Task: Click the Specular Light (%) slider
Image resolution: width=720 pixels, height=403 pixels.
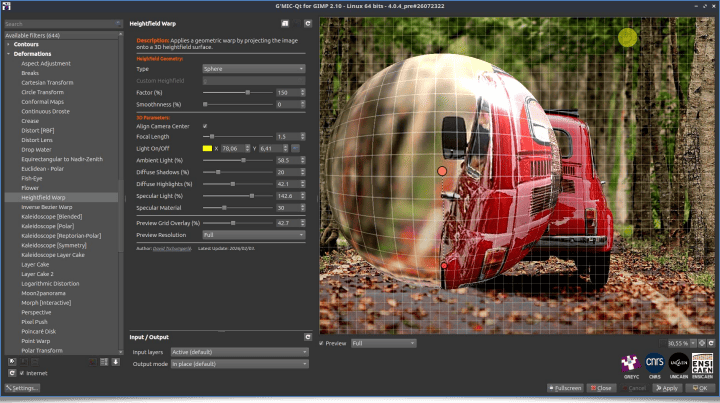Action: pyautogui.click(x=238, y=196)
